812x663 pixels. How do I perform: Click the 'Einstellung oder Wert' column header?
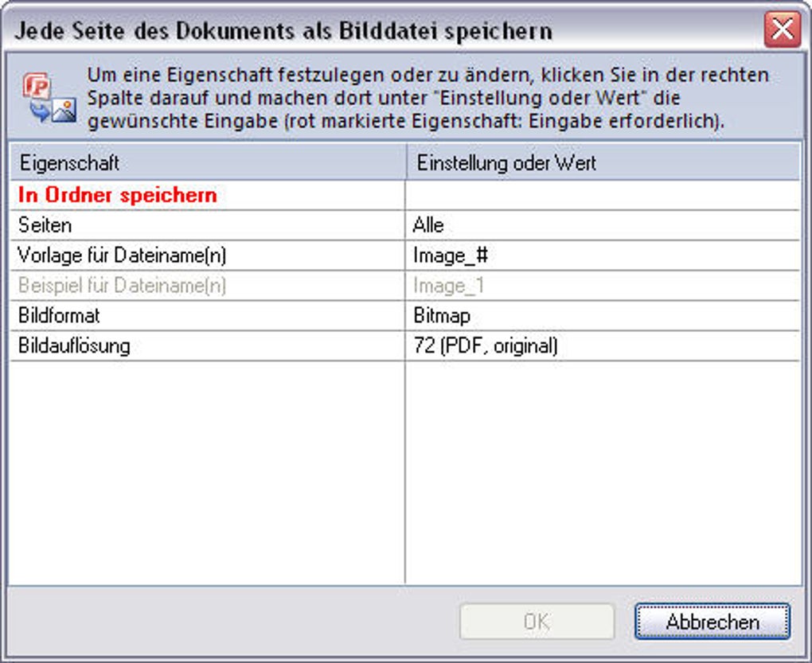pyautogui.click(x=506, y=163)
